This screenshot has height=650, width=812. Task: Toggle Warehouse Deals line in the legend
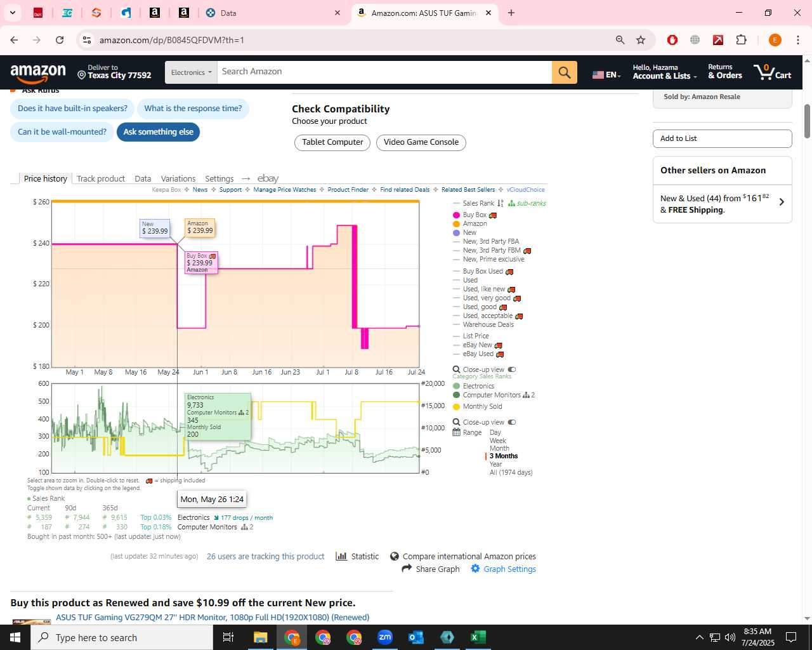coord(483,324)
